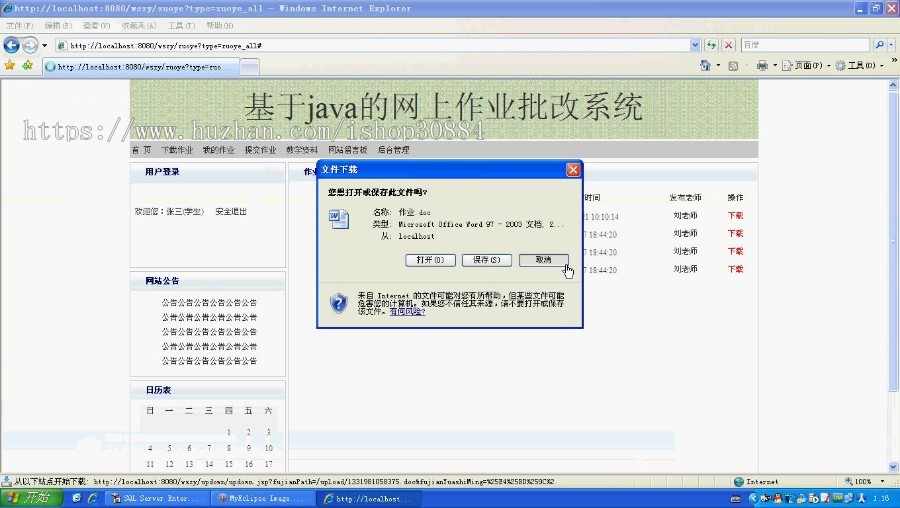Close the 文件下载 dialog with red X
900x508 pixels.
573,170
